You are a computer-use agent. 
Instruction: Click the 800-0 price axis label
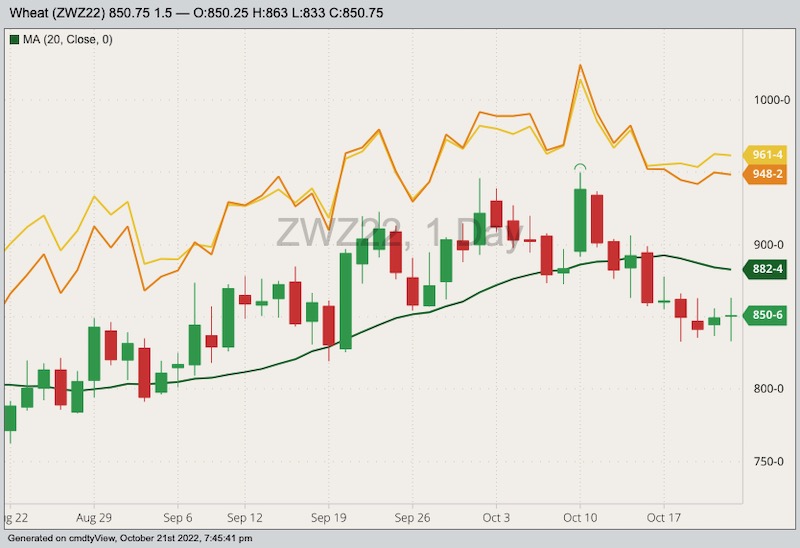pyautogui.click(x=768, y=389)
